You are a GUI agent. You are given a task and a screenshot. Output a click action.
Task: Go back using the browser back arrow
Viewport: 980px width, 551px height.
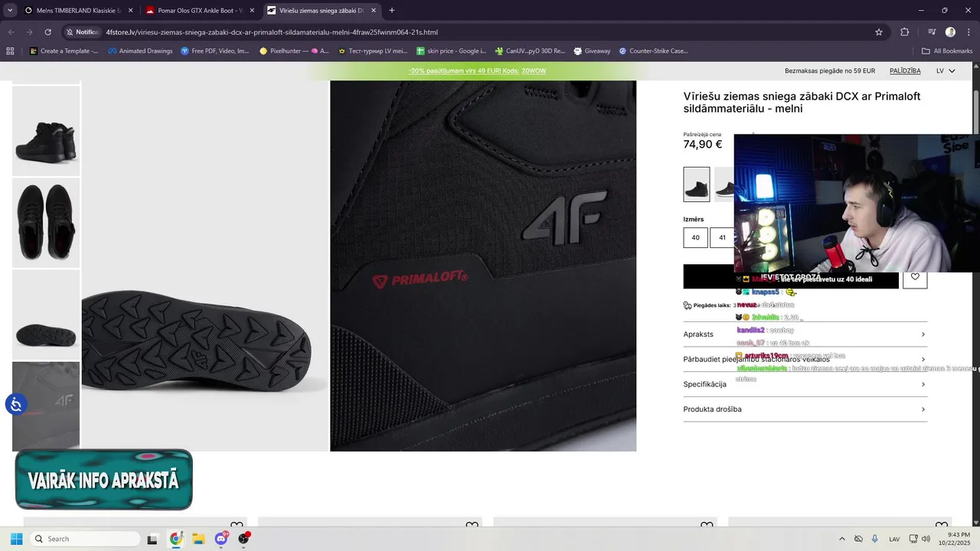click(11, 32)
